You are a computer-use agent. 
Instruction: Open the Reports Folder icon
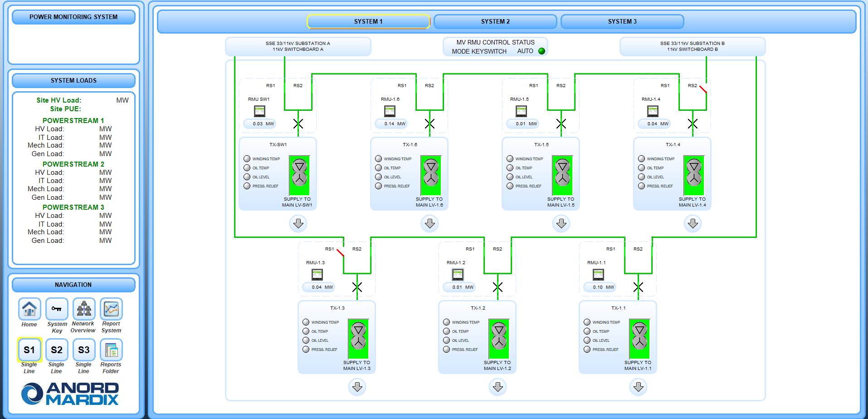click(x=111, y=350)
